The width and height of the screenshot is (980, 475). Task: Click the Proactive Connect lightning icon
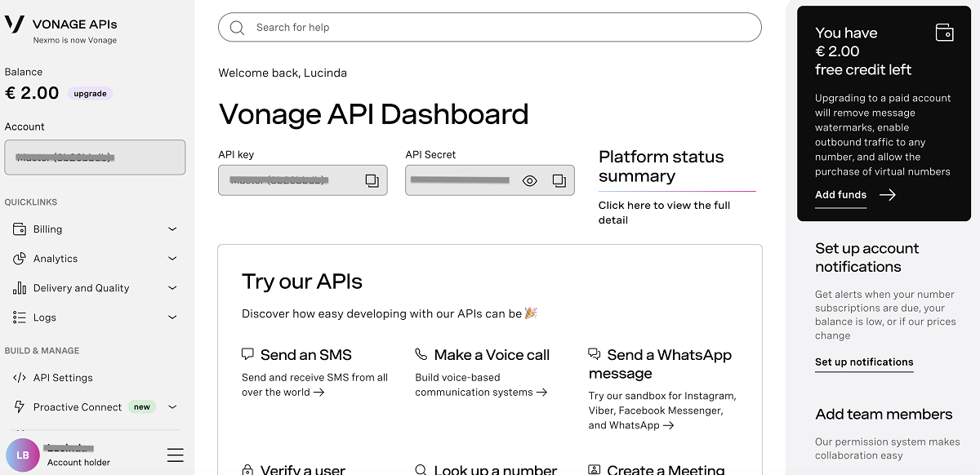(x=20, y=407)
